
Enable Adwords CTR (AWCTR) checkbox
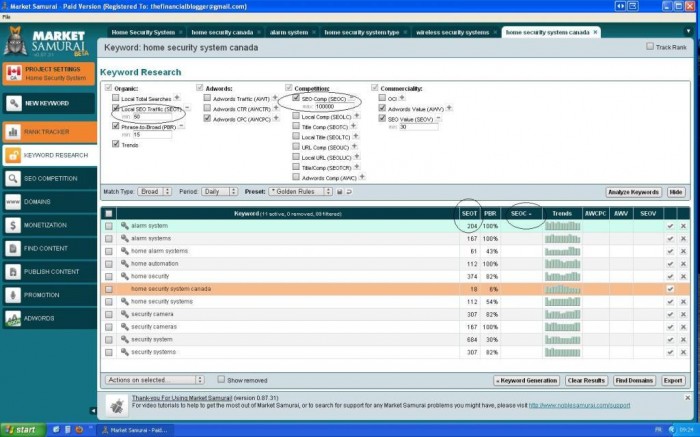(207, 108)
